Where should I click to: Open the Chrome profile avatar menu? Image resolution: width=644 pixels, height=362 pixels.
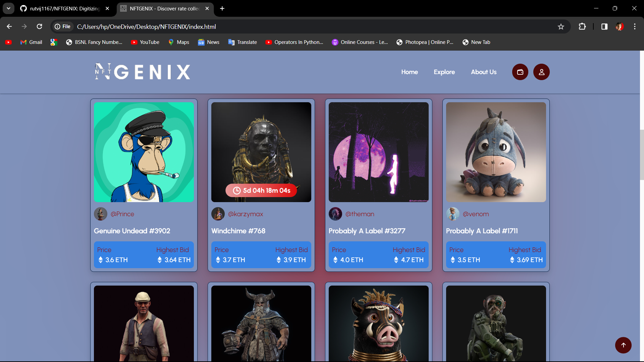(620, 26)
